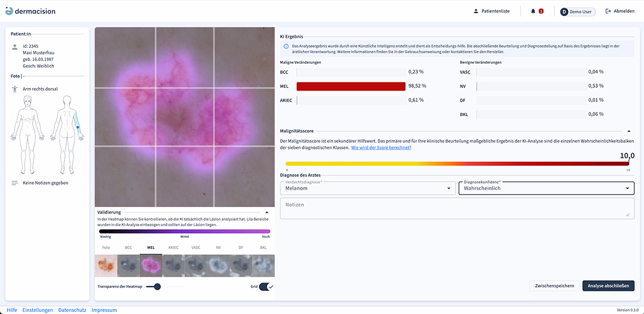Open the Verdachtsdiagnose dropdown
The height and width of the screenshot is (314, 644).
[x=368, y=189]
